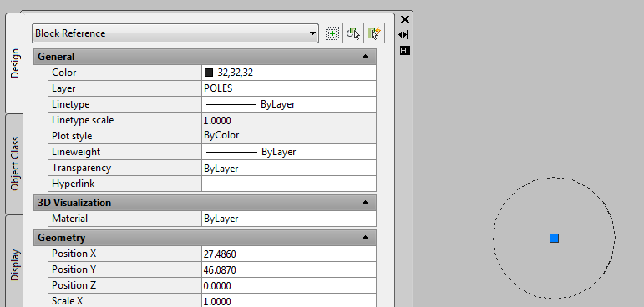Click the Scale X property label

tap(68, 301)
